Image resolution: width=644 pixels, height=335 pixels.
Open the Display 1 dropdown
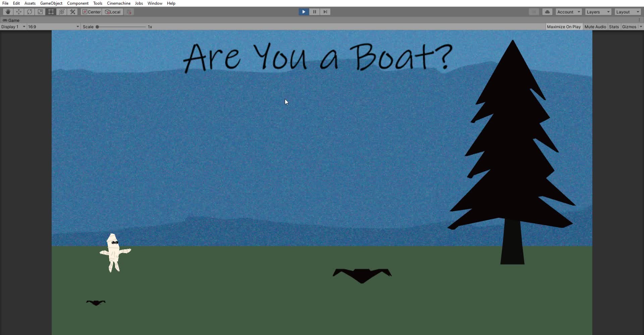pos(13,27)
